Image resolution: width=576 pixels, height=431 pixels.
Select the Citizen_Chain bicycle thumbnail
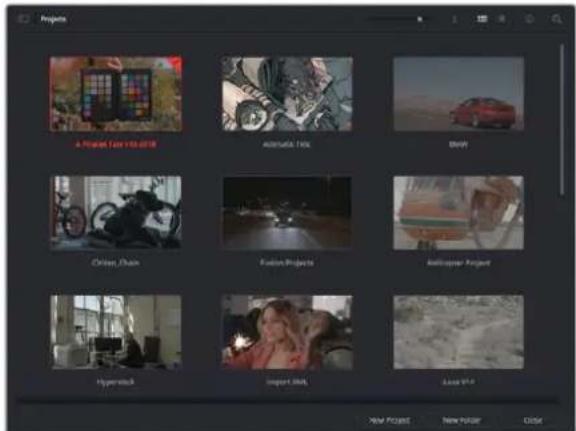click(x=116, y=213)
